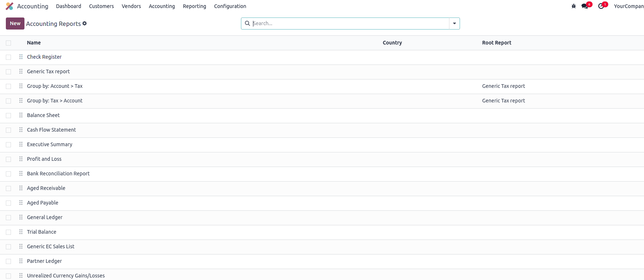Tick the Aged Receivable row checkbox
The height and width of the screenshot is (280, 644).
tap(8, 188)
